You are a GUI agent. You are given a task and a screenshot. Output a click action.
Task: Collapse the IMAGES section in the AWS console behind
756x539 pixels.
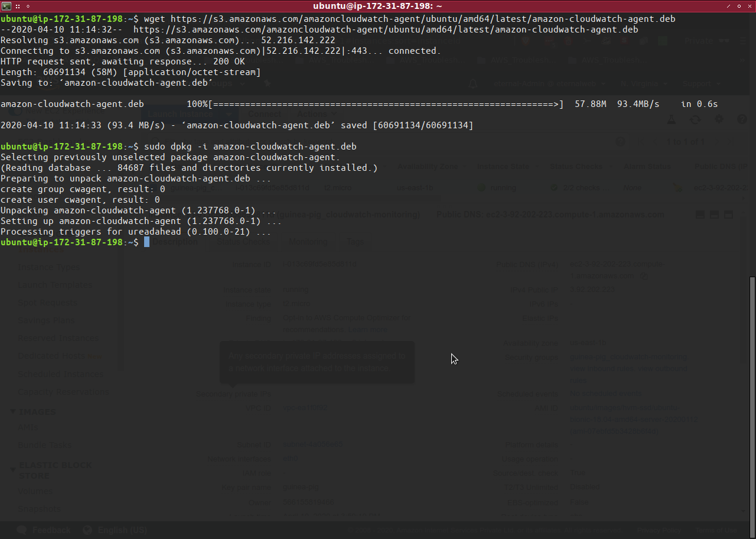(x=13, y=412)
